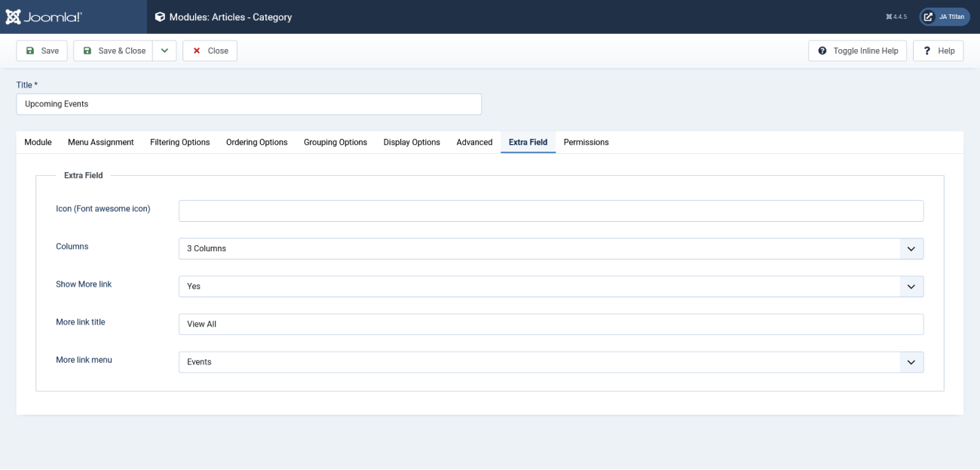This screenshot has width=980, height=470.
Task: Open Grouping Options tab
Action: [x=335, y=142]
